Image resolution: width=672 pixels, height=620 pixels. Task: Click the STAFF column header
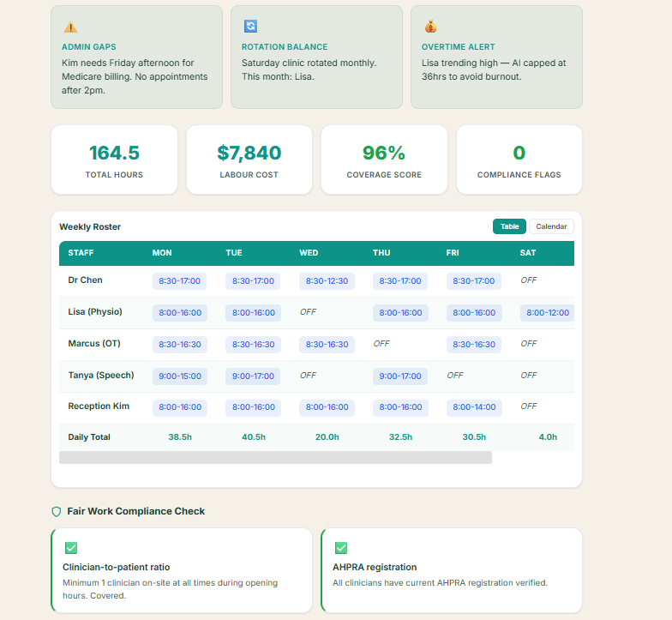point(81,253)
